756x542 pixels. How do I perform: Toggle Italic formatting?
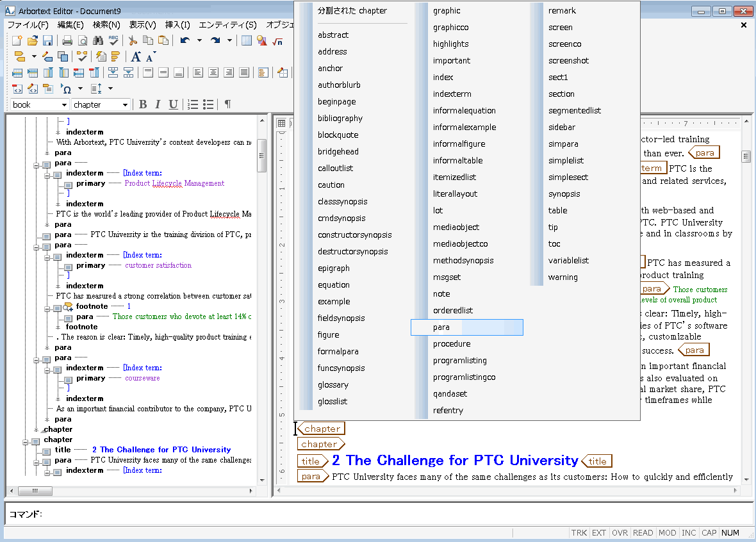(x=158, y=104)
